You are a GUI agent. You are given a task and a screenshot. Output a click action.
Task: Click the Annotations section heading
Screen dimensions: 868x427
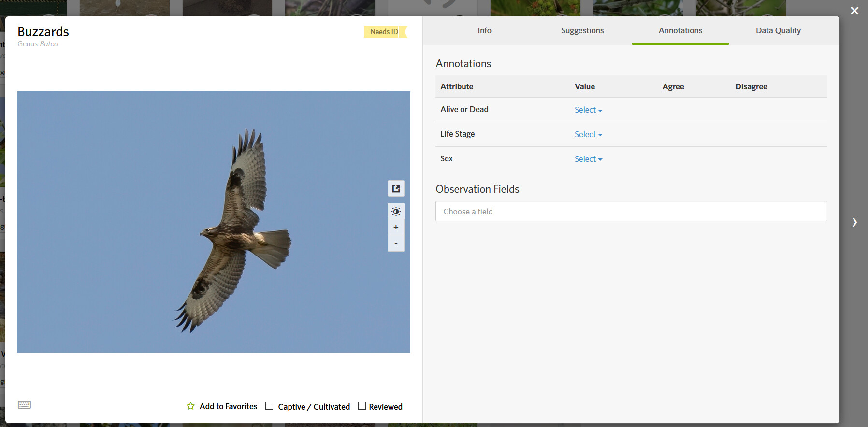tap(463, 63)
